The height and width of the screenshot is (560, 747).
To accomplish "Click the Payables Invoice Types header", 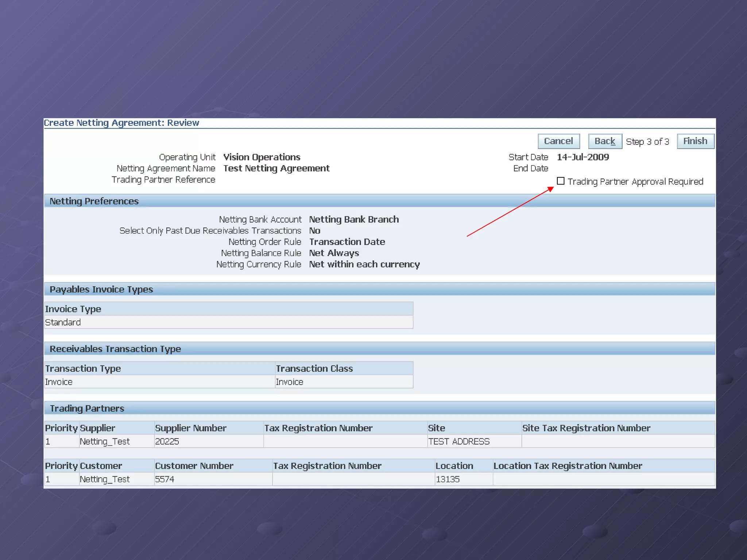I will click(x=101, y=289).
